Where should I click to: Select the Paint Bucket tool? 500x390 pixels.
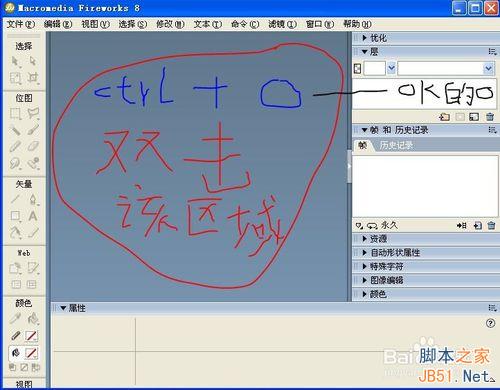(x=33, y=319)
